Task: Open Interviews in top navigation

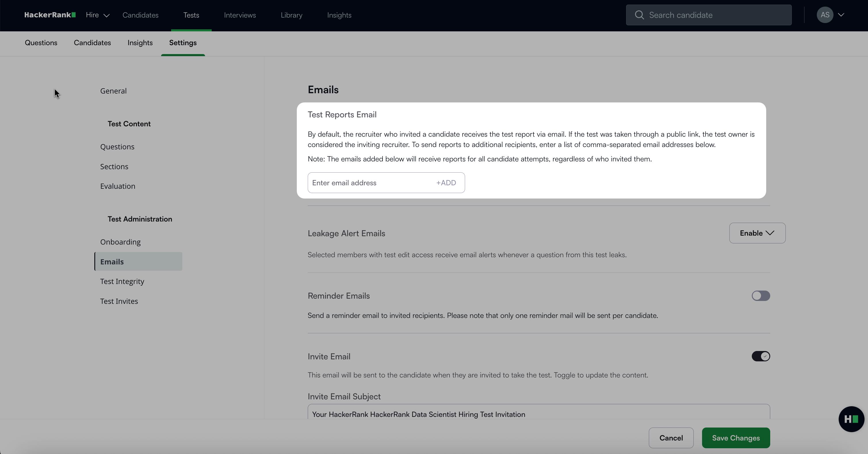Action: coord(240,15)
